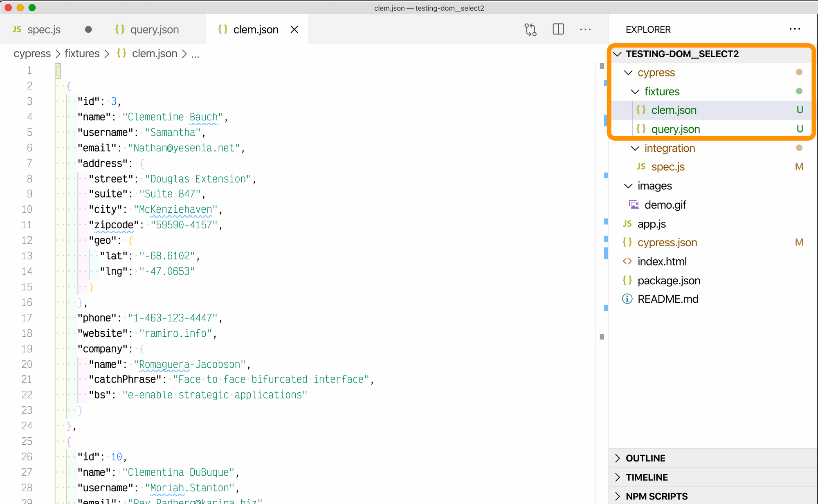
Task: Open demo.gif image file
Action: [x=665, y=205]
